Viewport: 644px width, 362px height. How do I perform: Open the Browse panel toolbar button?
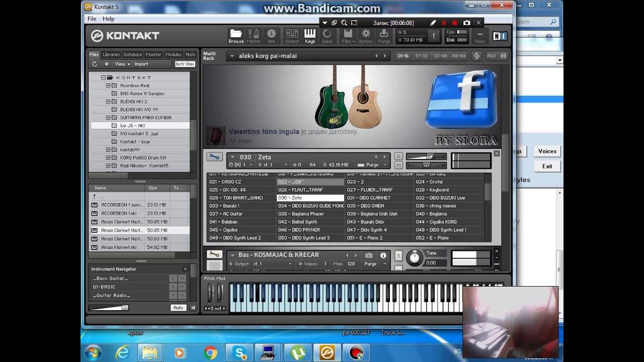point(236,36)
